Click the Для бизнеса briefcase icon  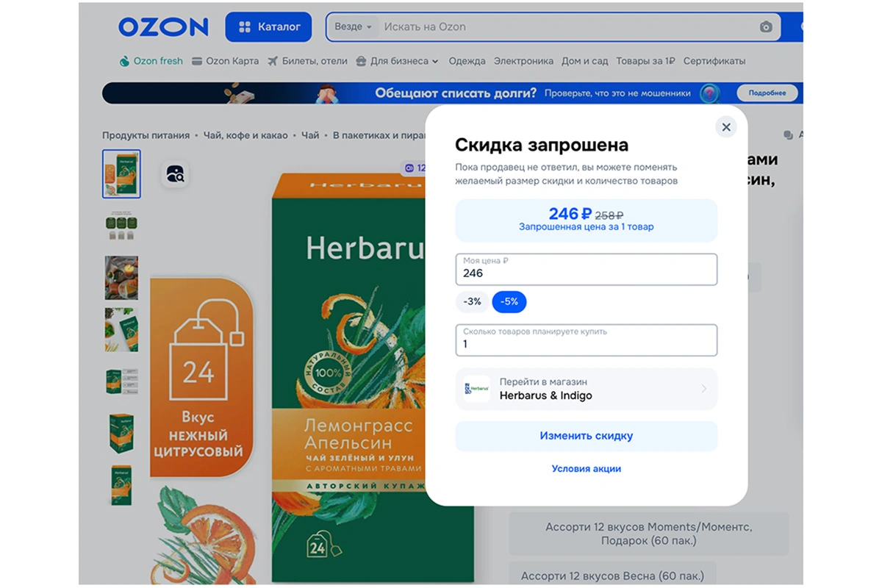coord(361,61)
